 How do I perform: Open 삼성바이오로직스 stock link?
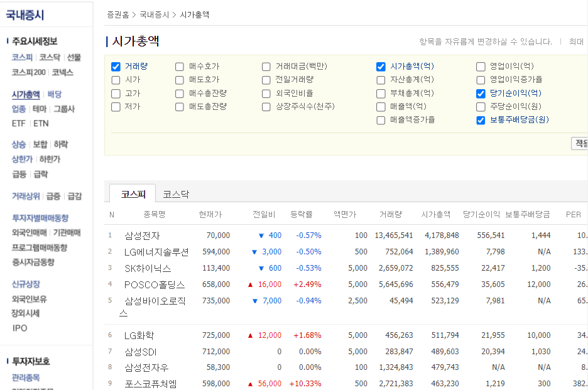click(152, 306)
